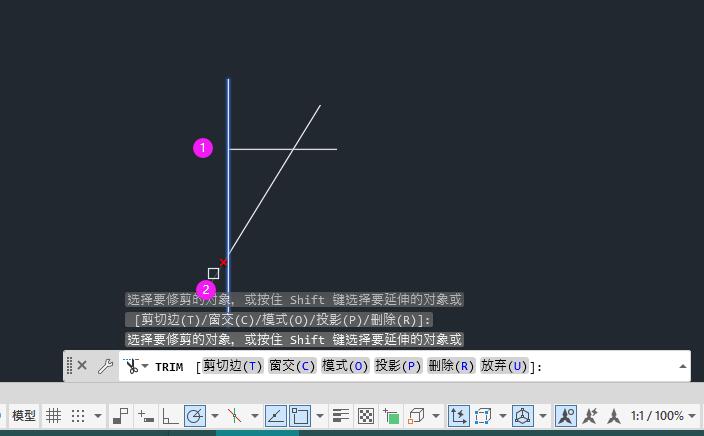Choose the 模式(O) mode option
This screenshot has height=436, width=704.
[x=345, y=366]
